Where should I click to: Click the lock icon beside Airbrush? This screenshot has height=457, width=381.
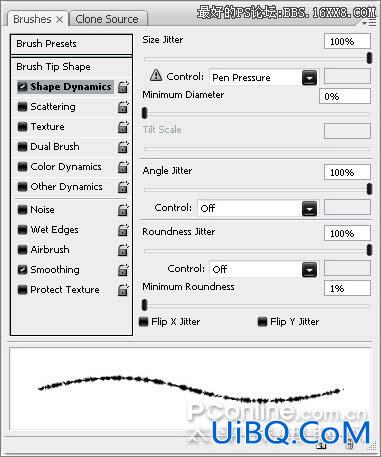[x=123, y=250]
